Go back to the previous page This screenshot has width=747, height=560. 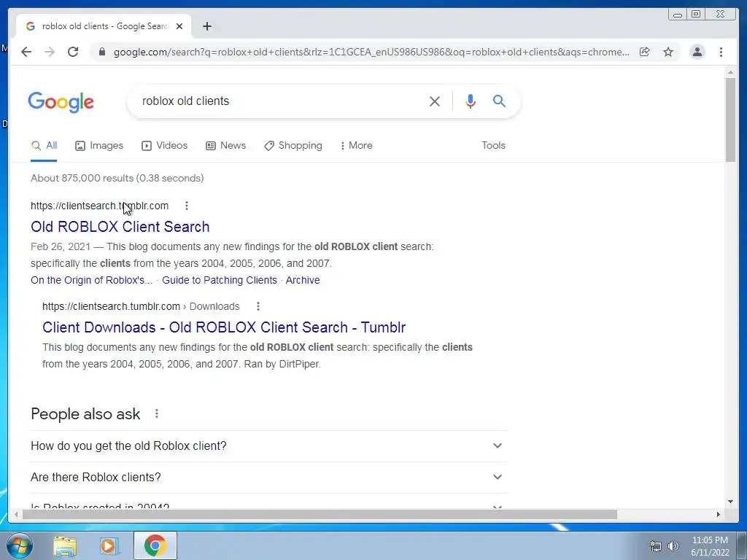coord(26,52)
